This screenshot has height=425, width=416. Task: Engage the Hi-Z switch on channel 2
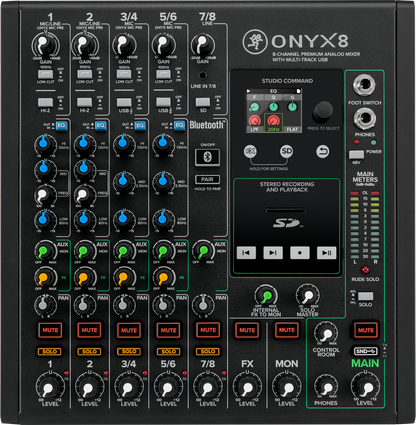85,102
